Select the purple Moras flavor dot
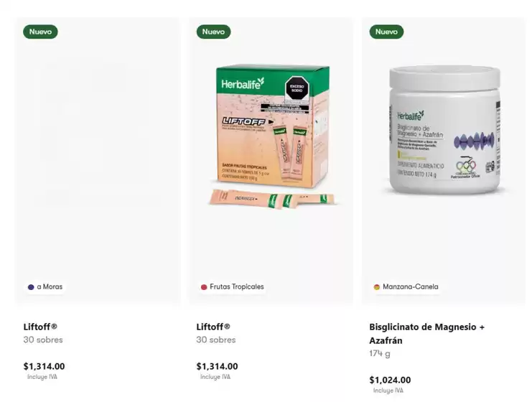 (x=31, y=287)
